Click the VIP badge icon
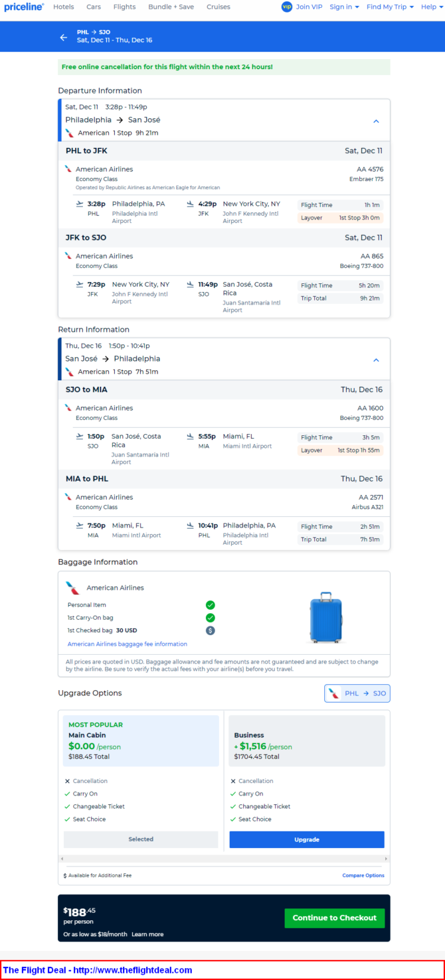 (287, 7)
